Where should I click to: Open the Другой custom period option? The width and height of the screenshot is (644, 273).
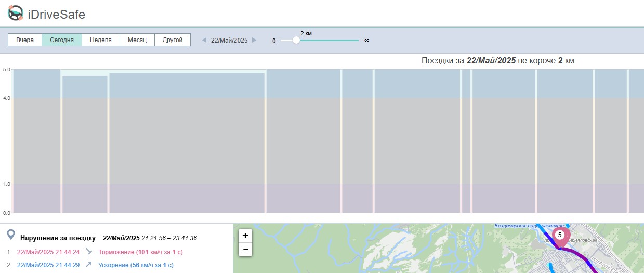point(173,40)
